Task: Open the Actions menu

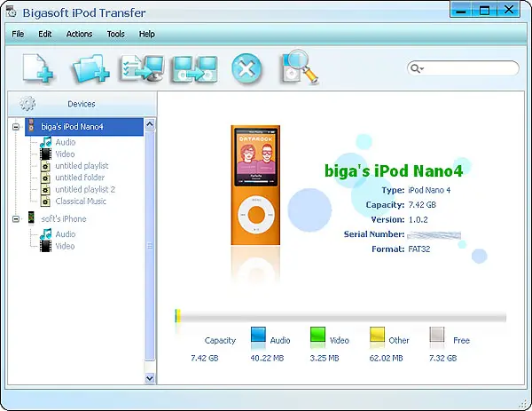Action: (x=80, y=34)
